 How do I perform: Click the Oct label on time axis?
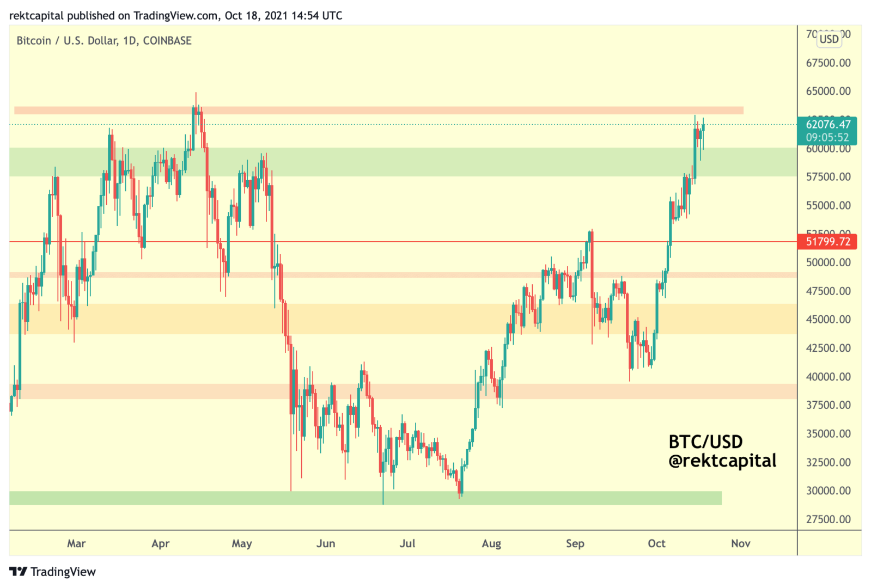[x=657, y=543]
